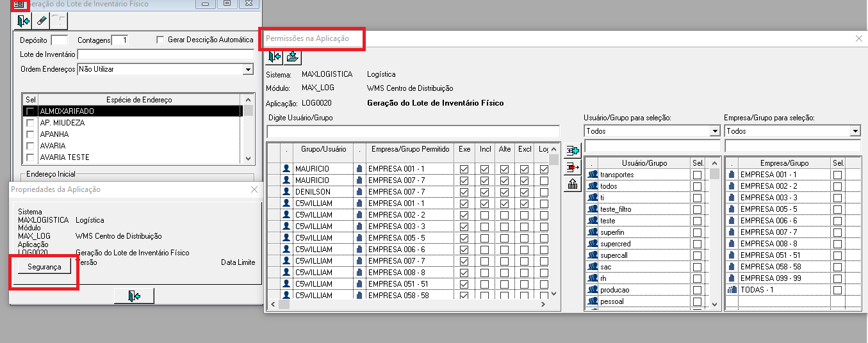Click save permissions icon in Permissões toolbar
The width and height of the screenshot is (868, 343).
293,57
